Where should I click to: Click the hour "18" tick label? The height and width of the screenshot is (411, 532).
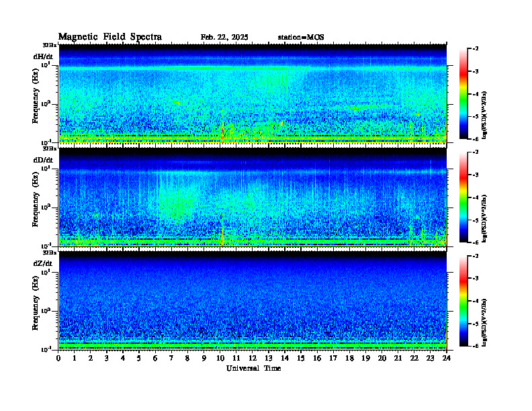pos(349,358)
